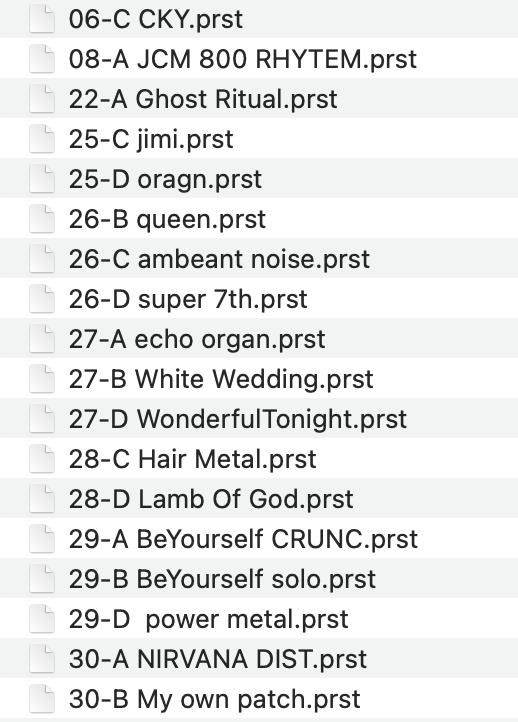Image resolution: width=518 pixels, height=722 pixels.
Task: Select the file icon next to 25-C jimi.prst
Action: (42, 139)
